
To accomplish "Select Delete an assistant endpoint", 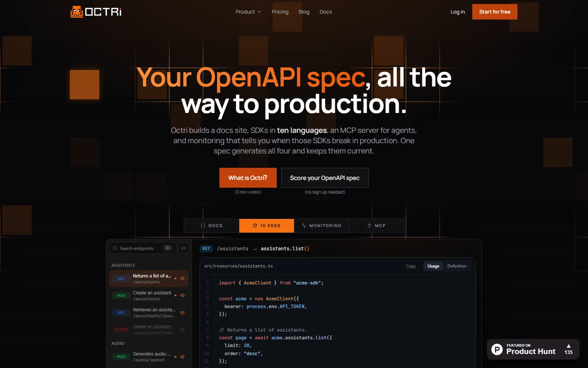I will point(149,329).
